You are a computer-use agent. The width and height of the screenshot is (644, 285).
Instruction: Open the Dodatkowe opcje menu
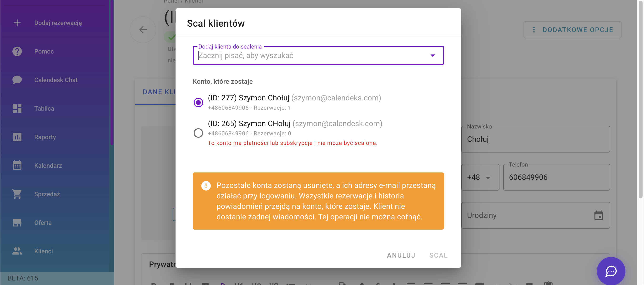tap(572, 30)
